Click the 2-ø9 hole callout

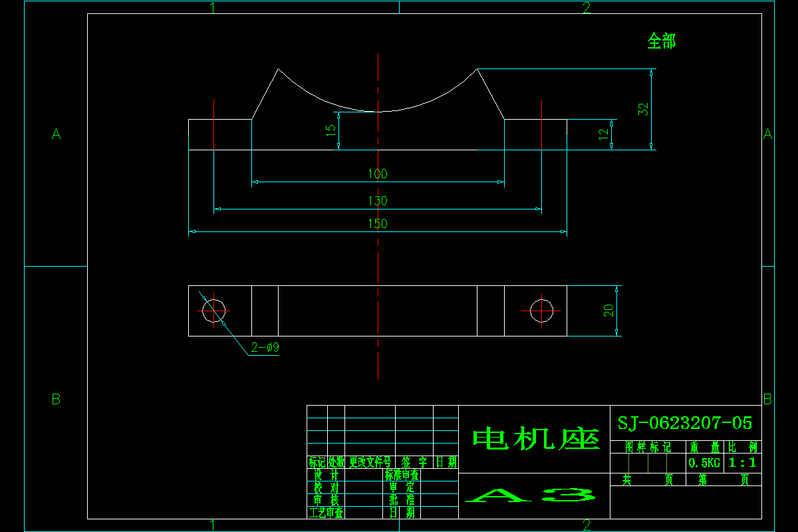(264, 347)
